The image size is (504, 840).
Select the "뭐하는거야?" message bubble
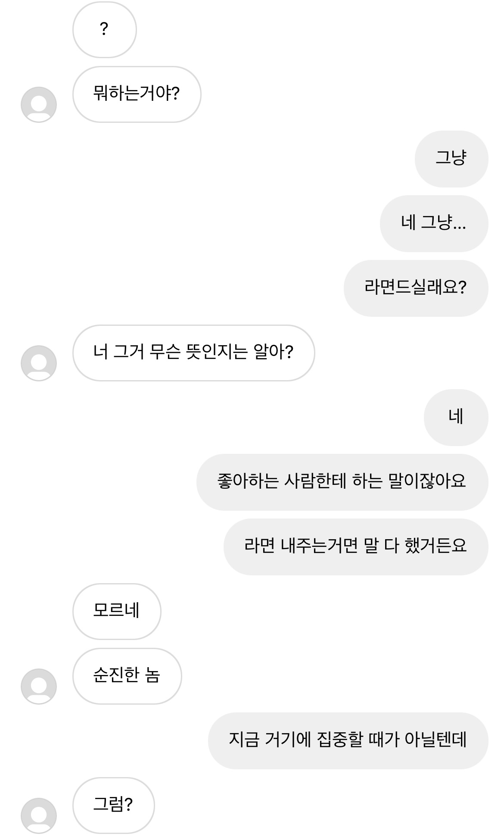(x=137, y=94)
